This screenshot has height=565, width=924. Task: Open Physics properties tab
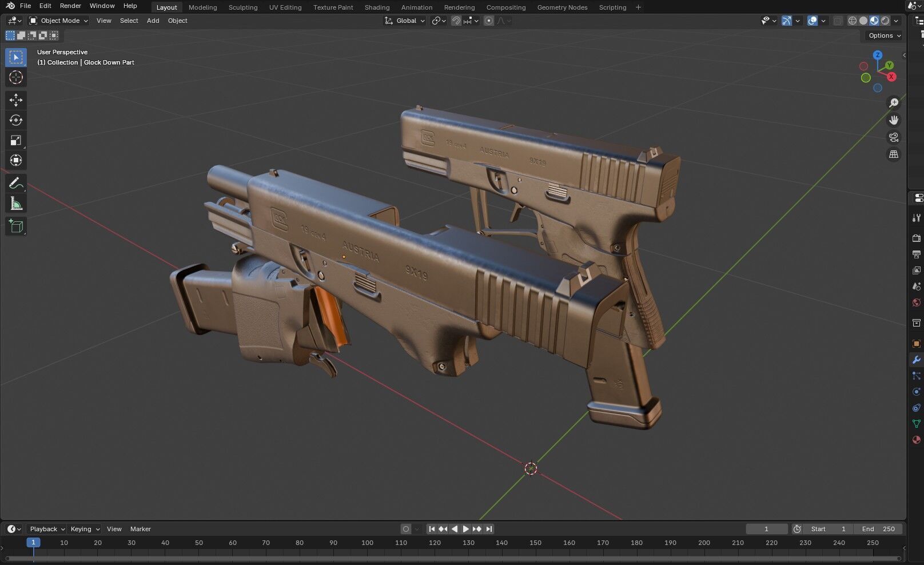coord(916,392)
